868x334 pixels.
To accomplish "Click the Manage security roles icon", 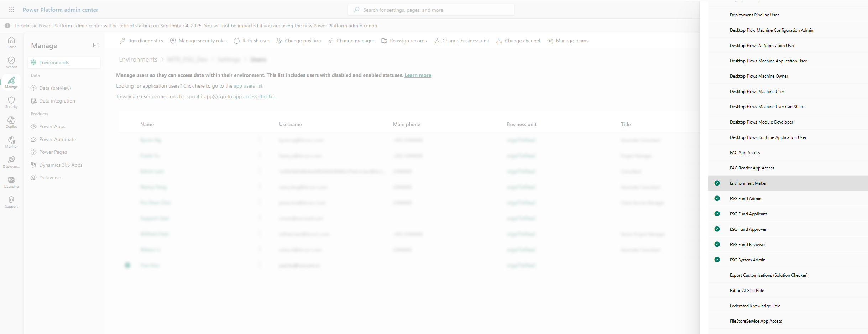I will (173, 41).
